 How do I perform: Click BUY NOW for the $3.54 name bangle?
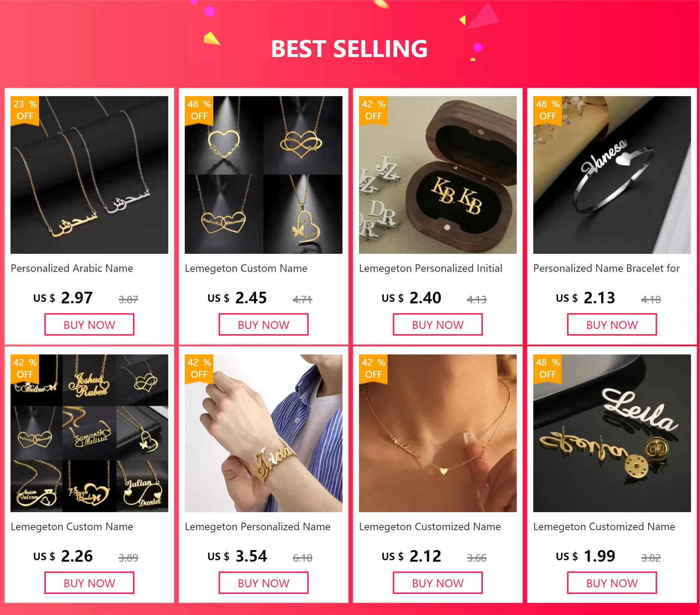coord(264,583)
